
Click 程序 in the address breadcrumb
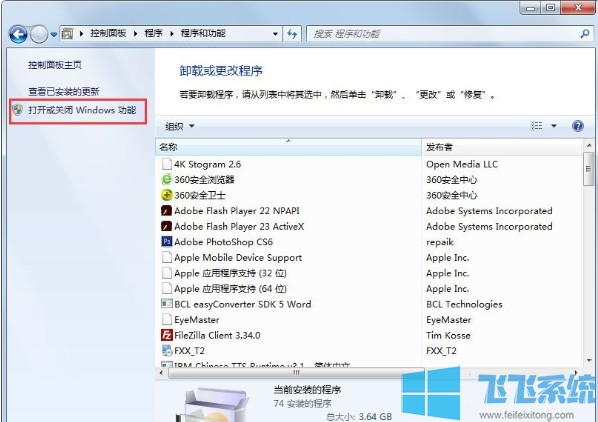(153, 33)
